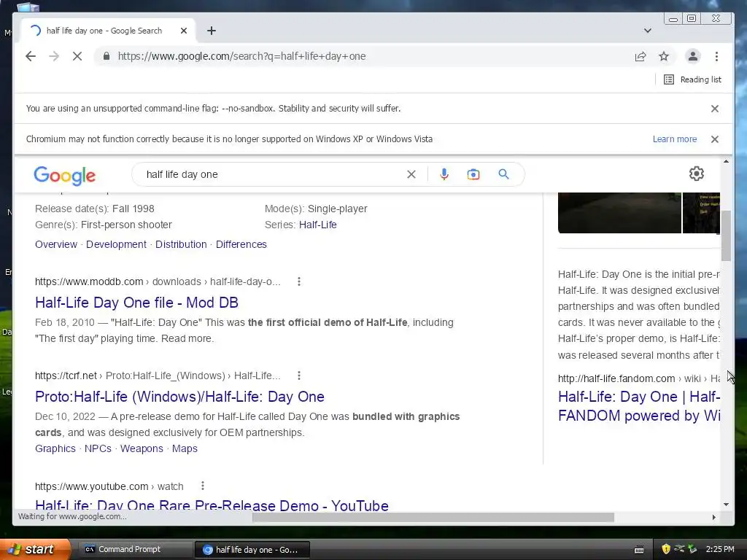Open options for youtube.com result
747x560 pixels.
(x=203, y=486)
